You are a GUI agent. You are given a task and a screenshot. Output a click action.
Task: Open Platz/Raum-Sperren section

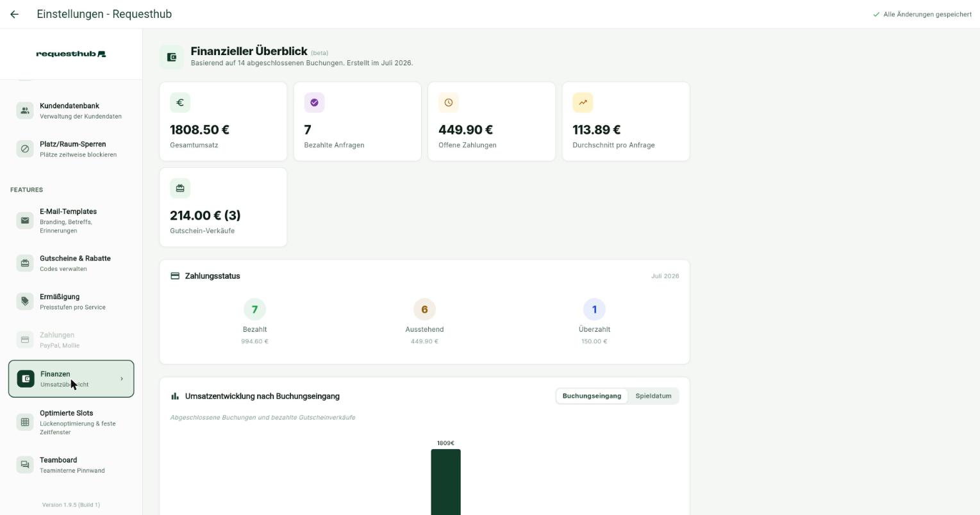(71, 149)
